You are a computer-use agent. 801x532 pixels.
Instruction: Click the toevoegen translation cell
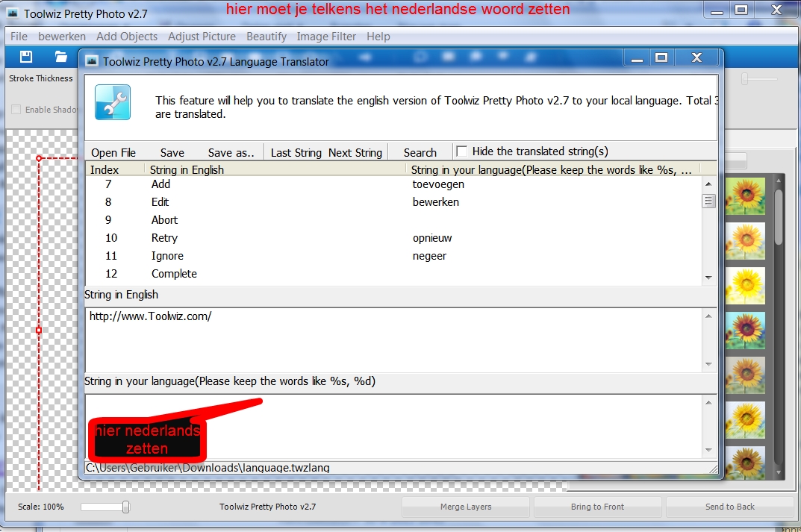[438, 184]
